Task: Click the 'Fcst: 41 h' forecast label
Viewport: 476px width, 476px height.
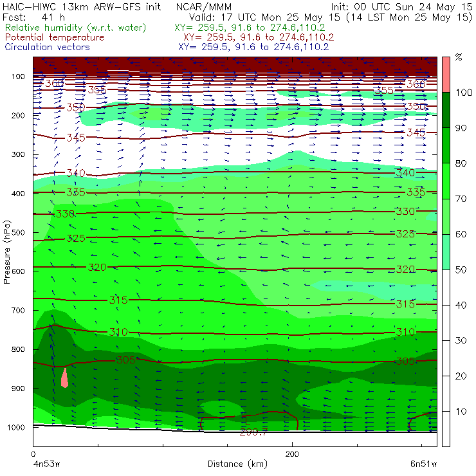Action: point(33,17)
